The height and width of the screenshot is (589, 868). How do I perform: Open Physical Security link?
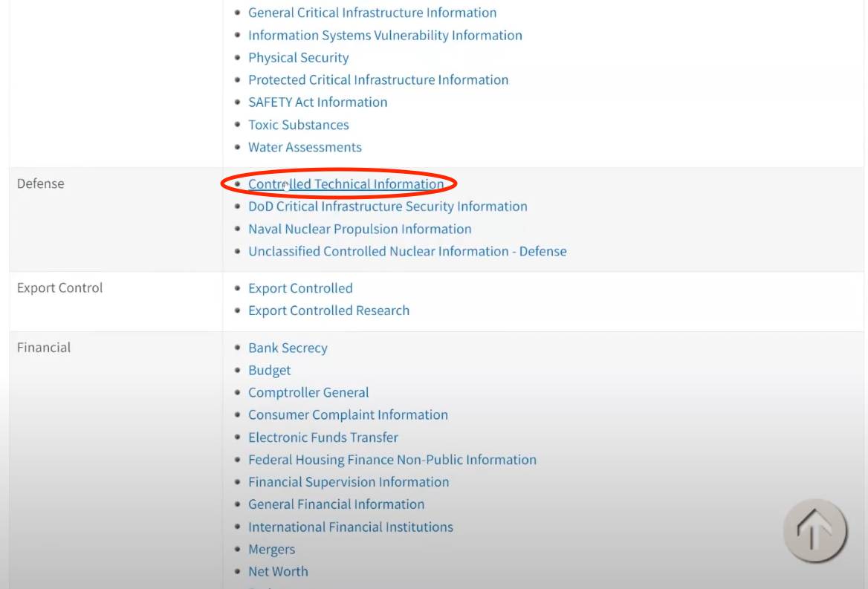(298, 57)
